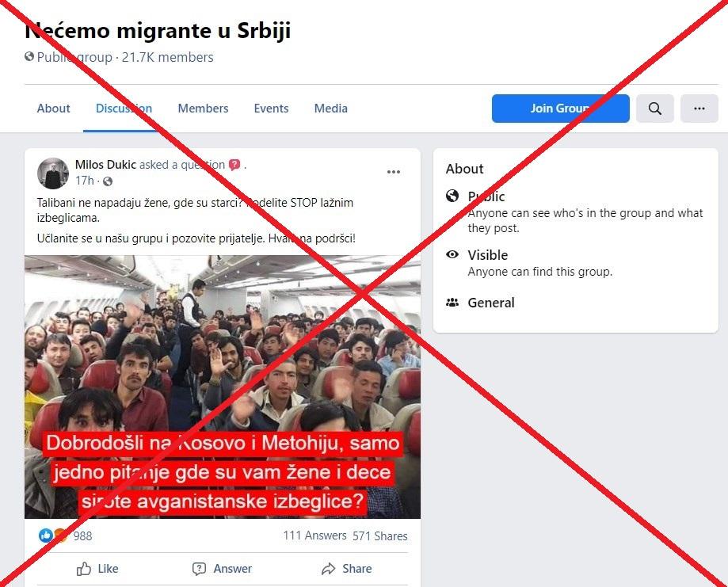728x587 pixels.
Task: Click the red question badge icon
Action: (235, 165)
